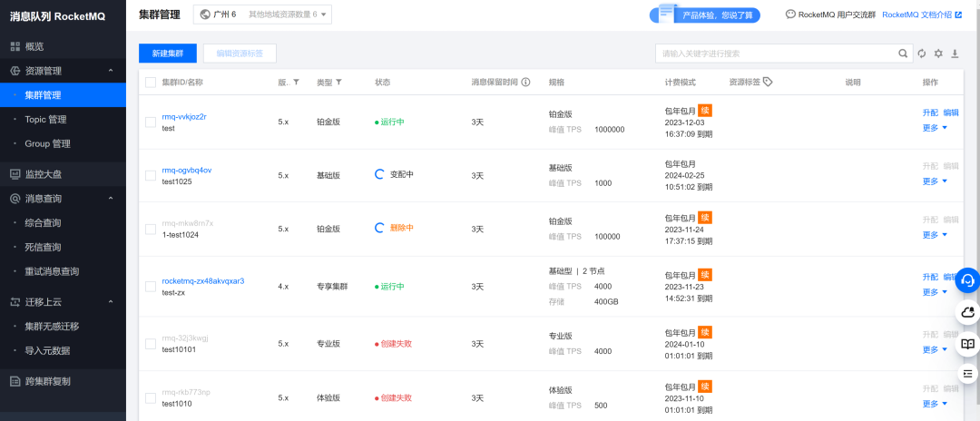Image resolution: width=980 pixels, height=421 pixels.
Task: Open 更多 dropdown for 1-test1024
Action: (x=935, y=235)
